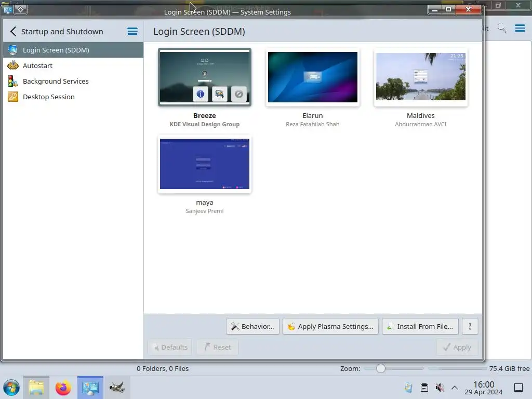Open the start menu launcher
This screenshot has height=399, width=532.
[11, 388]
